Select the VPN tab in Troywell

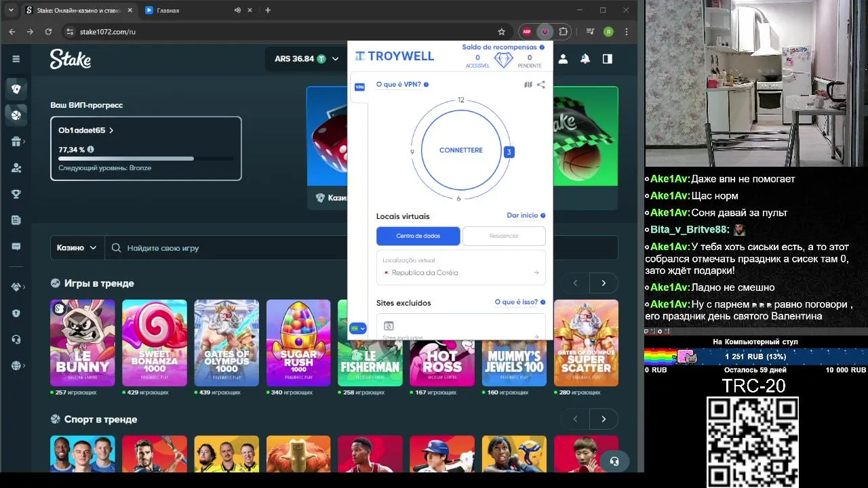click(x=359, y=87)
